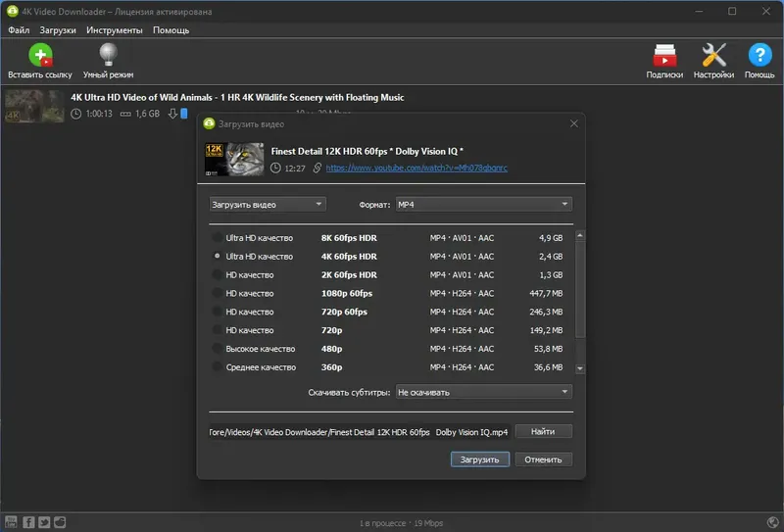Maximize the 4K Video Downloader window
This screenshot has width=784, height=532.
point(732,11)
